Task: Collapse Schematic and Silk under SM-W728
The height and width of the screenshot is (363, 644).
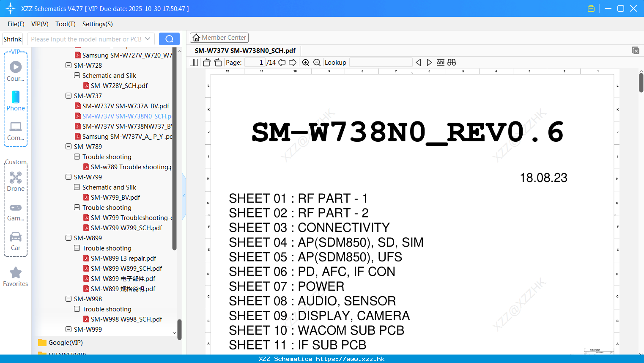Action: coord(77,75)
